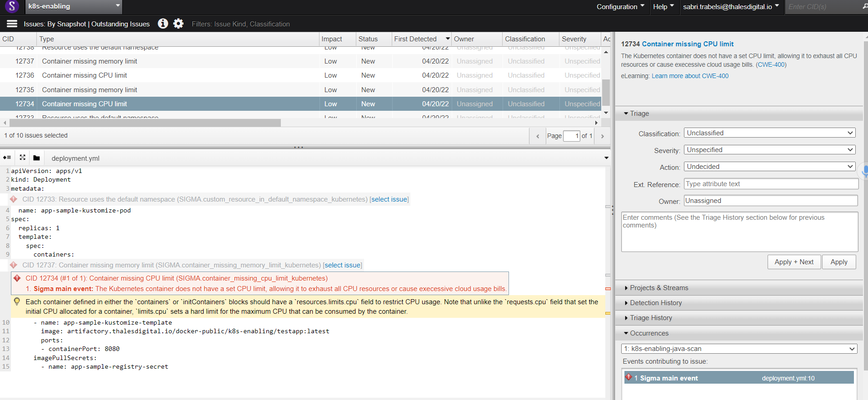
Task: Click the scroll down arrow of issues table
Action: [606, 113]
